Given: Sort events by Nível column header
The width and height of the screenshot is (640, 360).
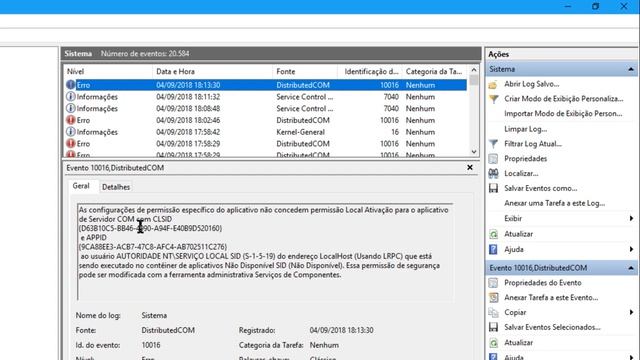Looking at the screenshot, I should pyautogui.click(x=108, y=71).
